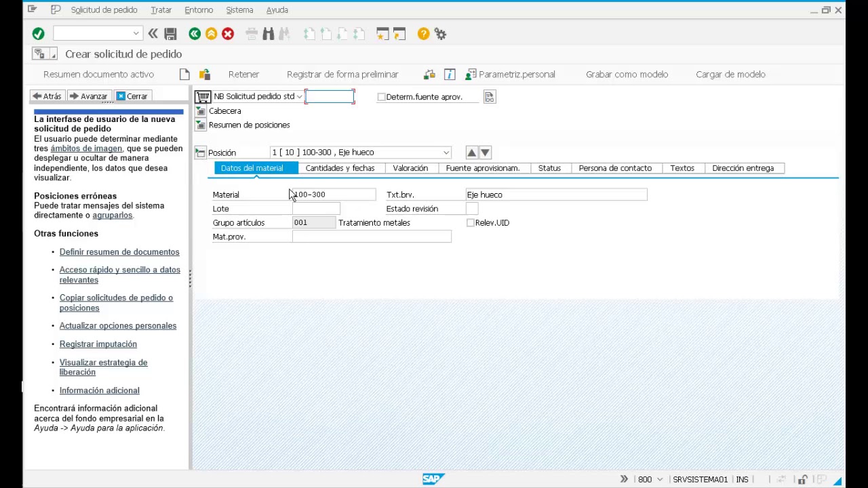Open the Customize layout gear icon

click(440, 34)
